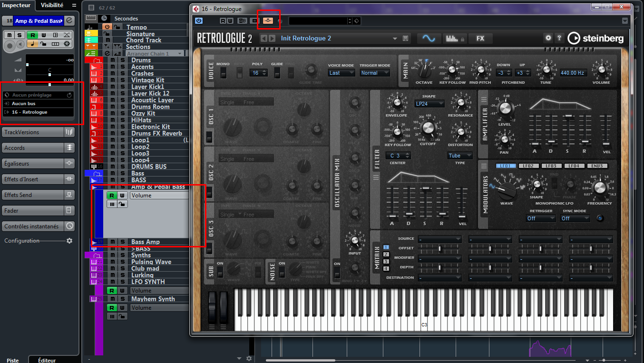Enable Read automation in Retrologue window toolbar
The width and height of the screenshot is (644, 363).
point(223,21)
